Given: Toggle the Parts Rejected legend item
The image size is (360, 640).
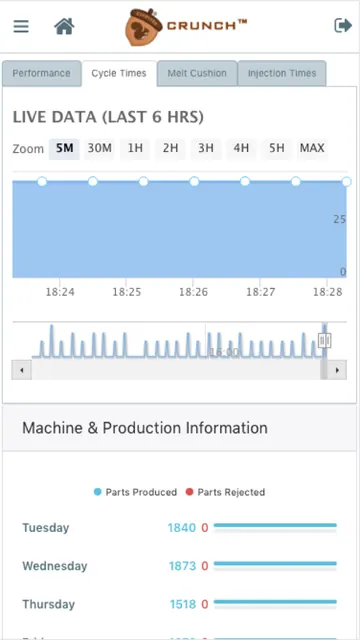Looking at the screenshot, I should [x=225, y=492].
